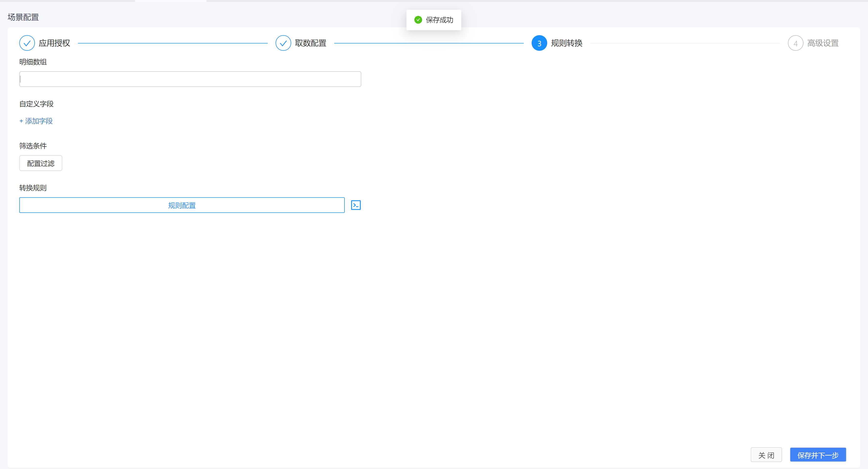The width and height of the screenshot is (868, 469).
Task: Click the 场景配置 page title
Action: pos(23,17)
